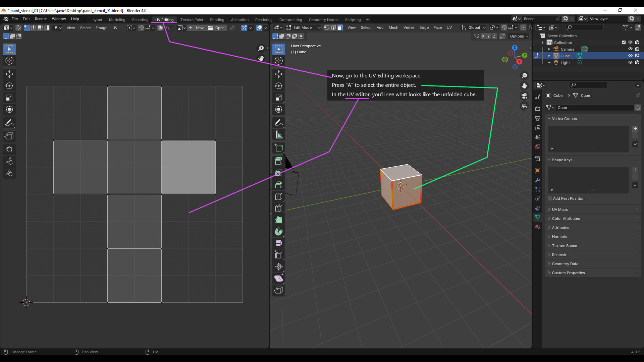This screenshot has width=644, height=362.
Task: Toggle camera view in 3D viewport
Action: pyautogui.click(x=524, y=96)
